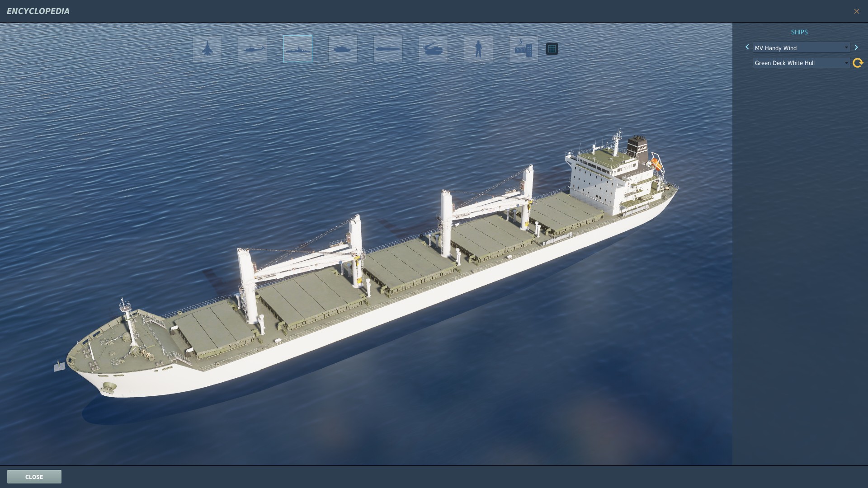Open the Green Deck White Hull livery dropdown
Viewport: 868px width, 488px height.
[x=801, y=63]
